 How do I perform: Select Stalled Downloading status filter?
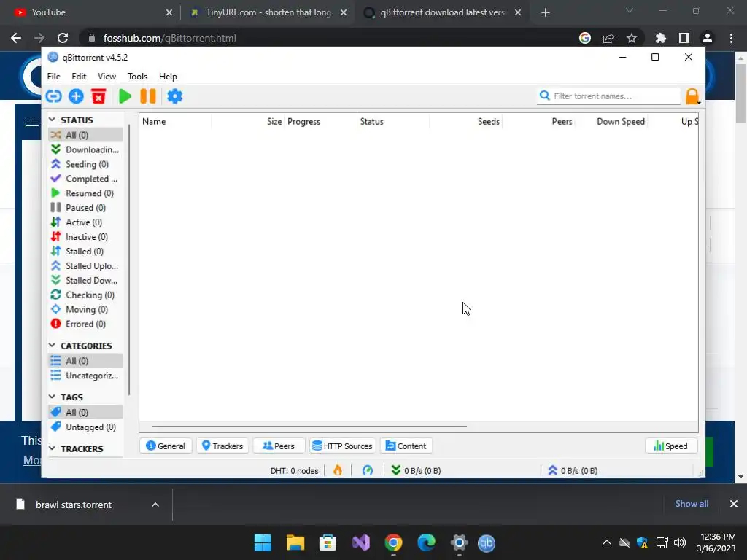pos(85,281)
